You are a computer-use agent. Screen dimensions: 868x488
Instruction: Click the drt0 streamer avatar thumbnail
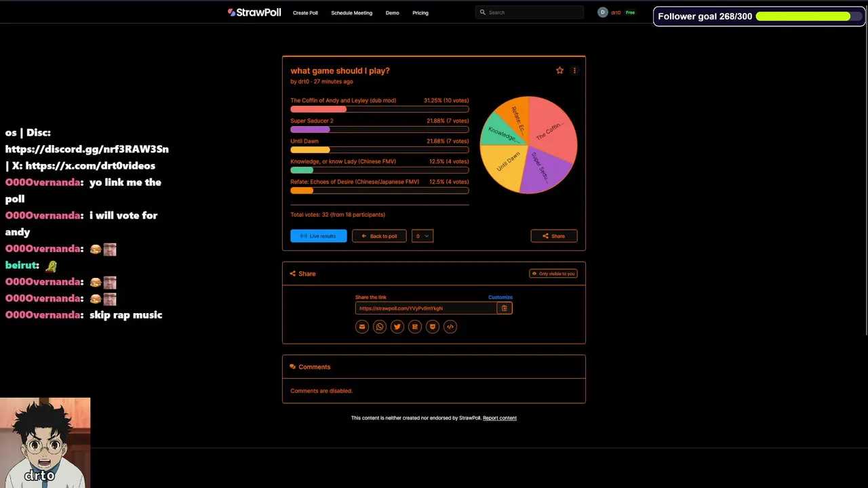(45, 443)
